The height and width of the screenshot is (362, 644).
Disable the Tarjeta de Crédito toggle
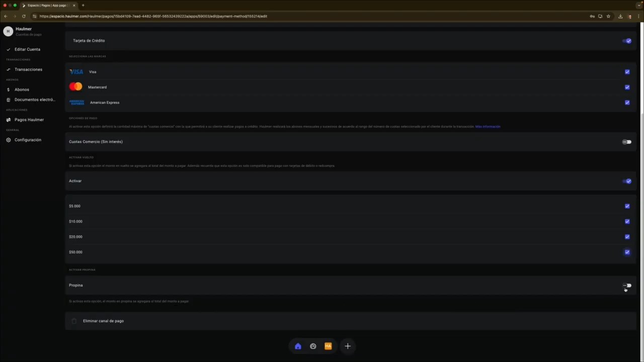[627, 41]
